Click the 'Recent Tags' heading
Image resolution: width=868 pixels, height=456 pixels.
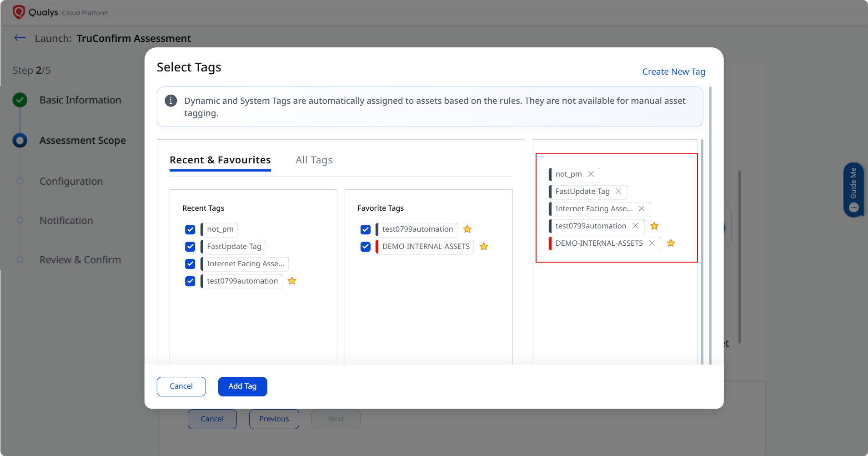pyautogui.click(x=203, y=208)
